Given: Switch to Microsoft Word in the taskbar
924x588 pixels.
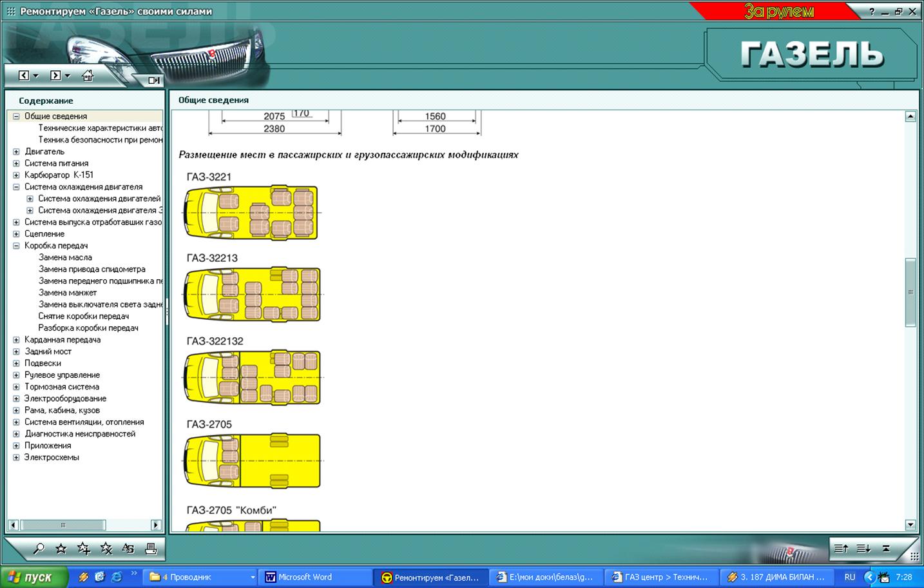Looking at the screenshot, I should point(303,577).
